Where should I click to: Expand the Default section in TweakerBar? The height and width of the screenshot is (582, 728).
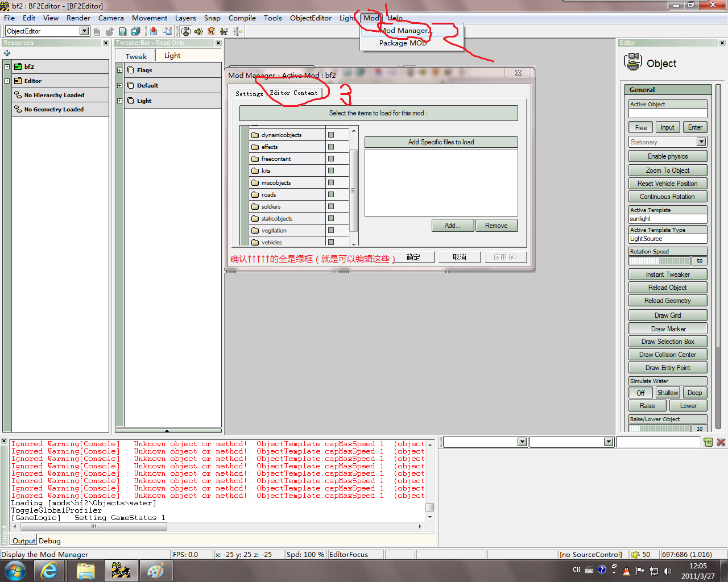pos(120,85)
